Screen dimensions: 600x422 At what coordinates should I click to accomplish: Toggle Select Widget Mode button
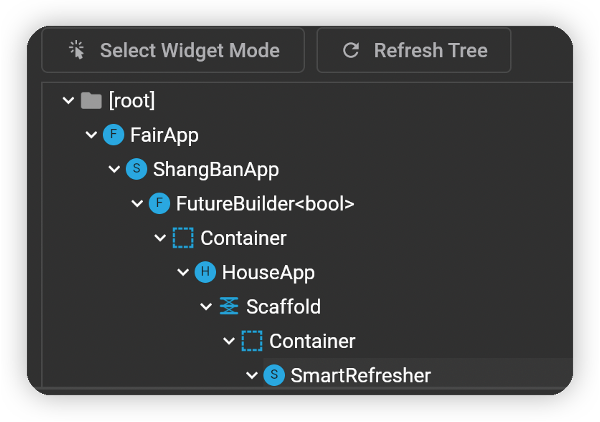click(x=173, y=50)
